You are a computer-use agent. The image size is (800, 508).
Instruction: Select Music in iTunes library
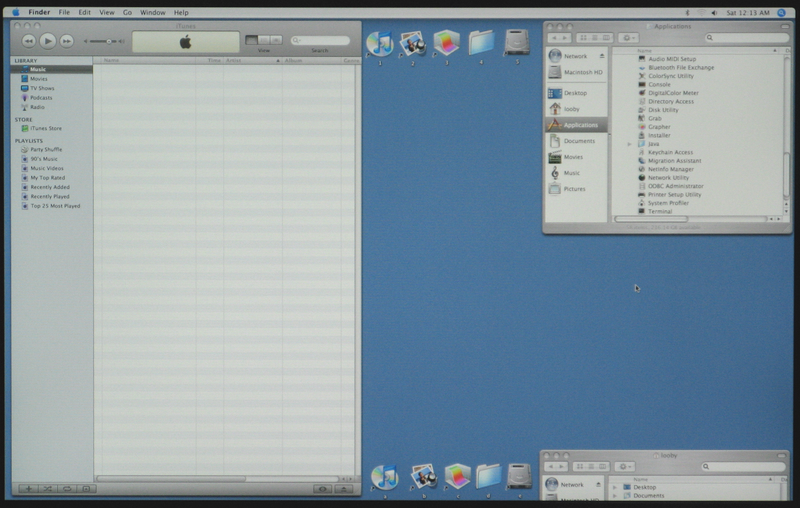[x=52, y=69]
